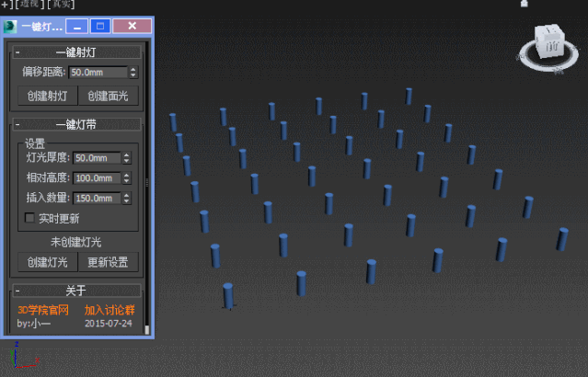588x377 pixels.
Task: Maximize the 一键灯 plugin window
Action: [100, 27]
